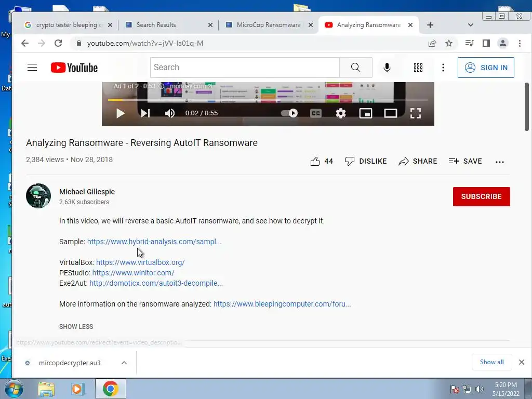Open volume control in system tray
The image size is (532, 399).
point(480,389)
